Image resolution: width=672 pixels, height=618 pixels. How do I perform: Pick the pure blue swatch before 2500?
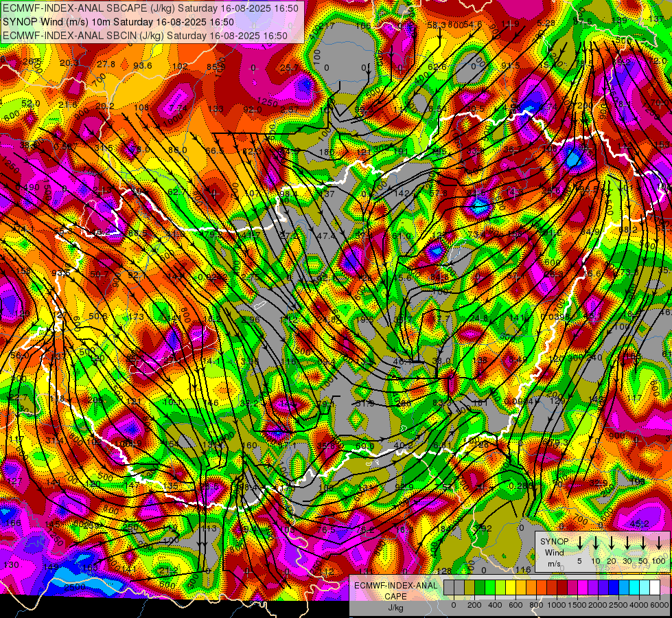click(614, 587)
